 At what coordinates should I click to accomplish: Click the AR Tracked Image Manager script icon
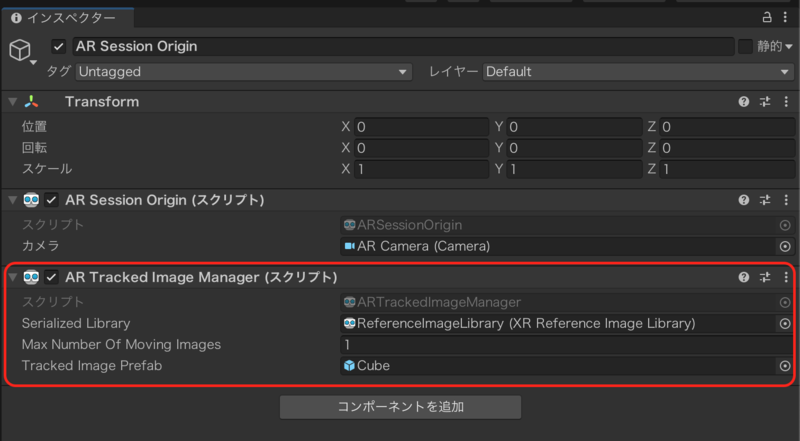(31, 277)
